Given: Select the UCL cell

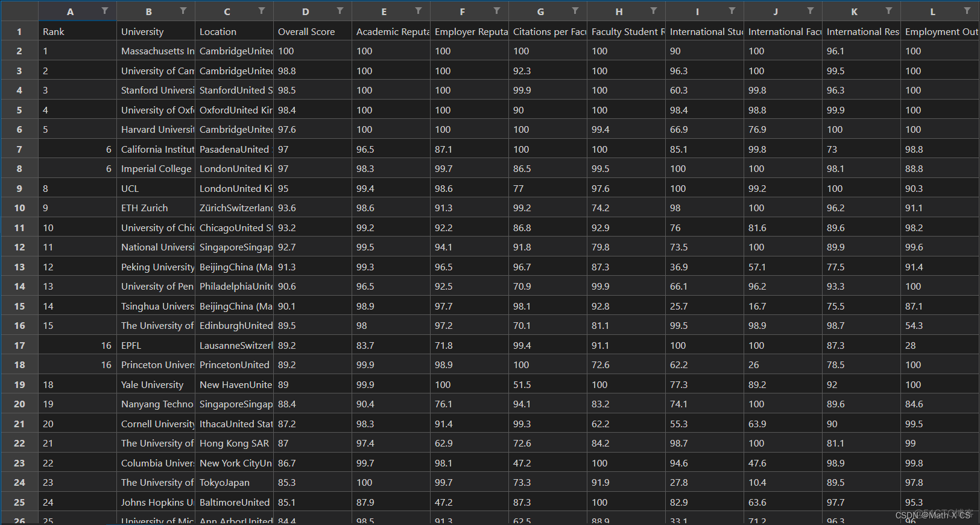Looking at the screenshot, I should coord(156,188).
